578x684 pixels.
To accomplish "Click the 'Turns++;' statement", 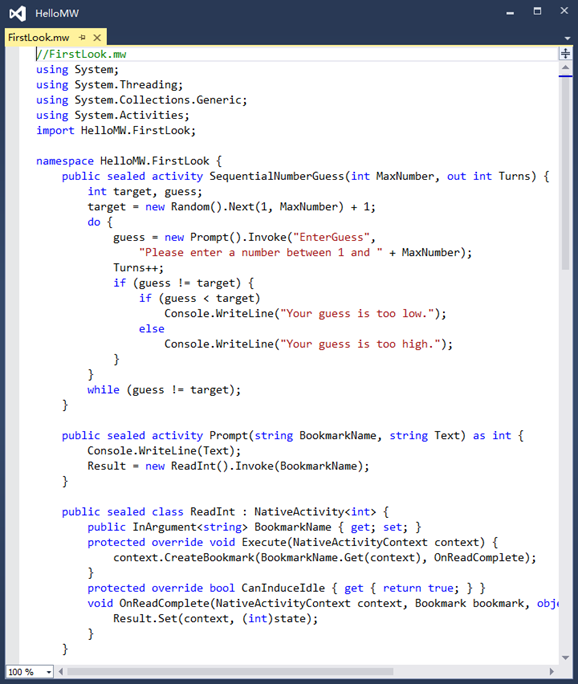I will 138,268.
